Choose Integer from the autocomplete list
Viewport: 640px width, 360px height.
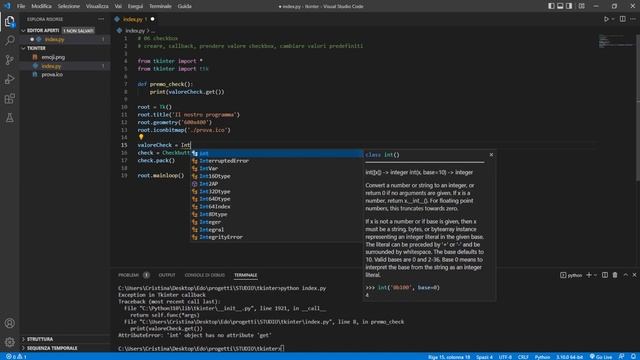point(276,222)
